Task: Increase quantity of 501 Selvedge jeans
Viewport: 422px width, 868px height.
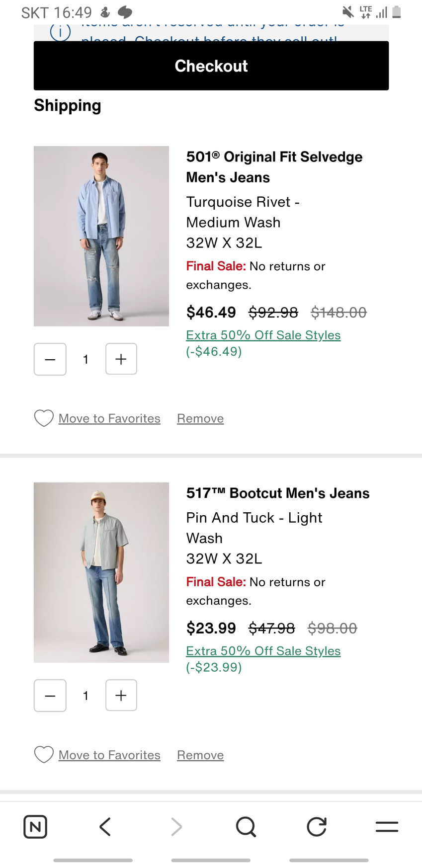Action: (x=121, y=359)
